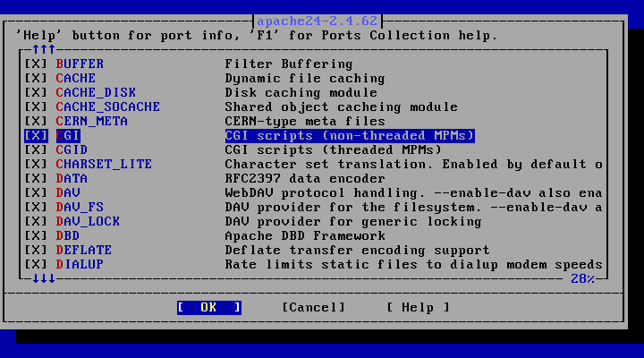This screenshot has height=358, width=644.
Task: Toggle the CACHE_SOCACHE checkbox
Action: click(x=36, y=107)
